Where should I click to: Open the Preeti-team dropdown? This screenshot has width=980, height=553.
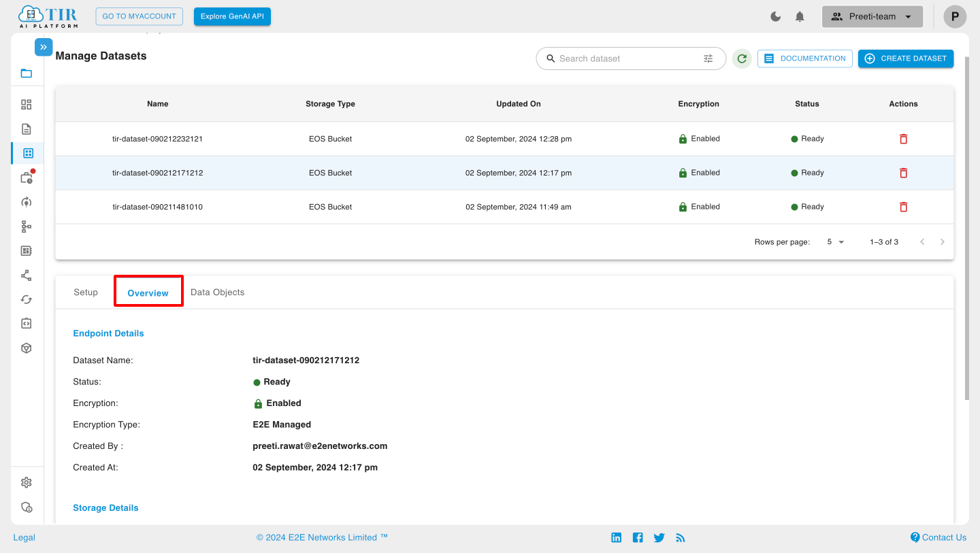click(872, 16)
